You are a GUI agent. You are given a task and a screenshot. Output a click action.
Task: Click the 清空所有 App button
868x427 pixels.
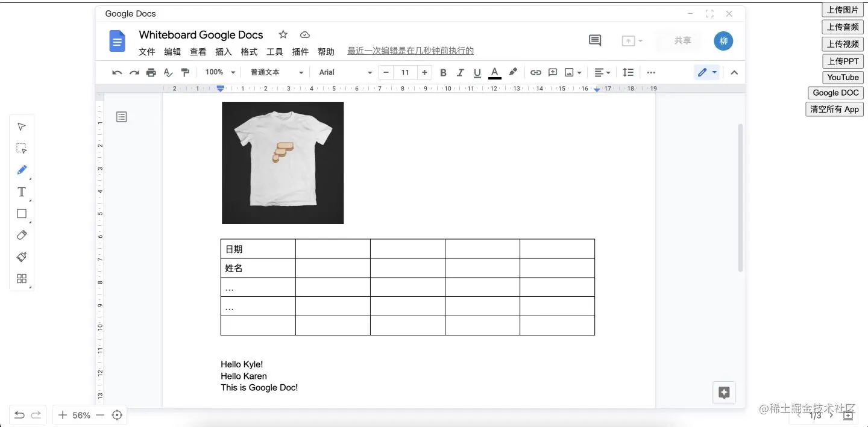coord(834,109)
